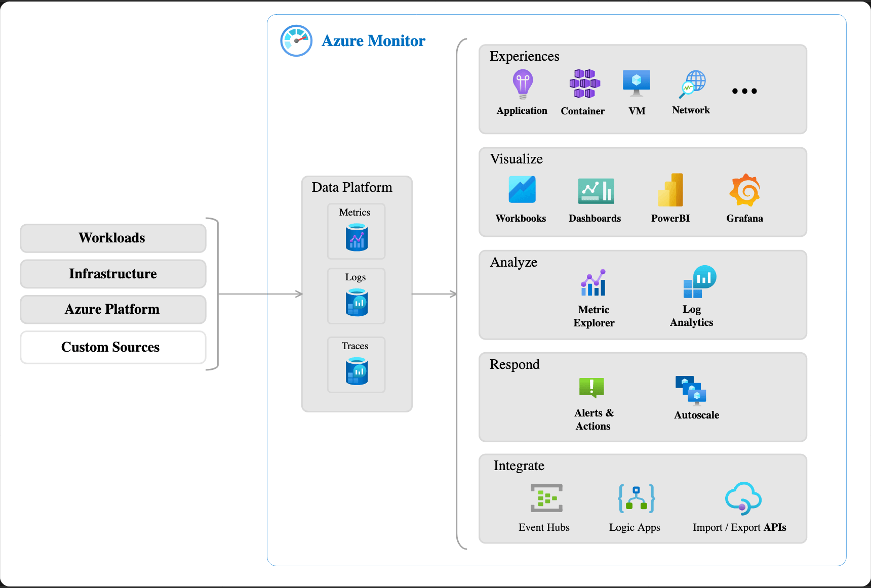Click the Traces label in Data Platform
Screen dimensions: 871x588
(x=354, y=346)
